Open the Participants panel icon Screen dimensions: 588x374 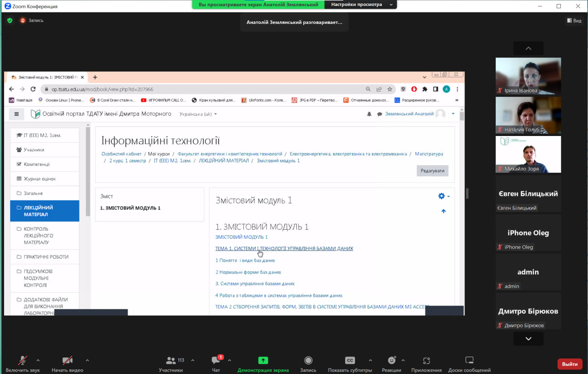point(171,361)
